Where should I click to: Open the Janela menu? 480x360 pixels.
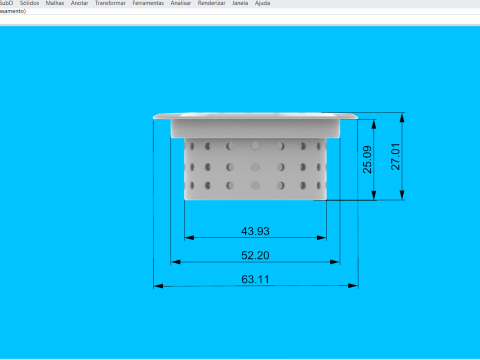click(240, 3)
